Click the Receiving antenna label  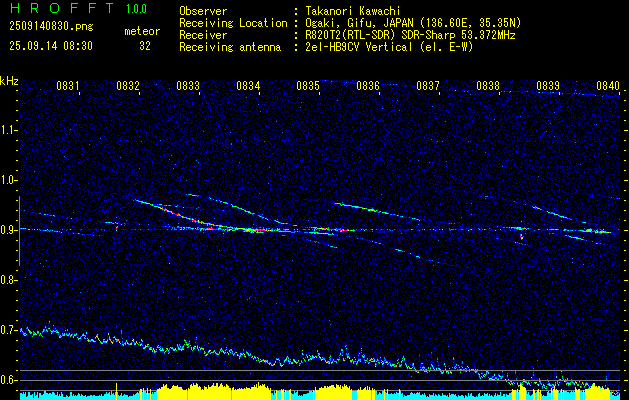[230, 47]
